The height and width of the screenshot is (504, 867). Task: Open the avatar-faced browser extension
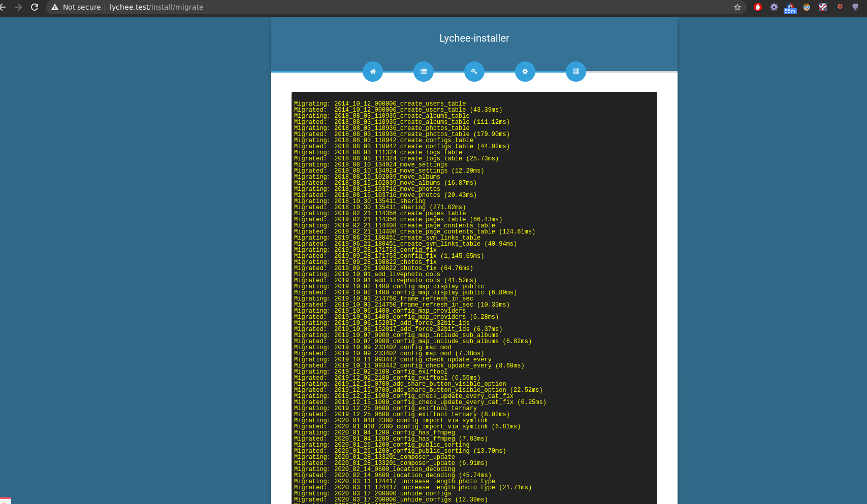tap(807, 7)
